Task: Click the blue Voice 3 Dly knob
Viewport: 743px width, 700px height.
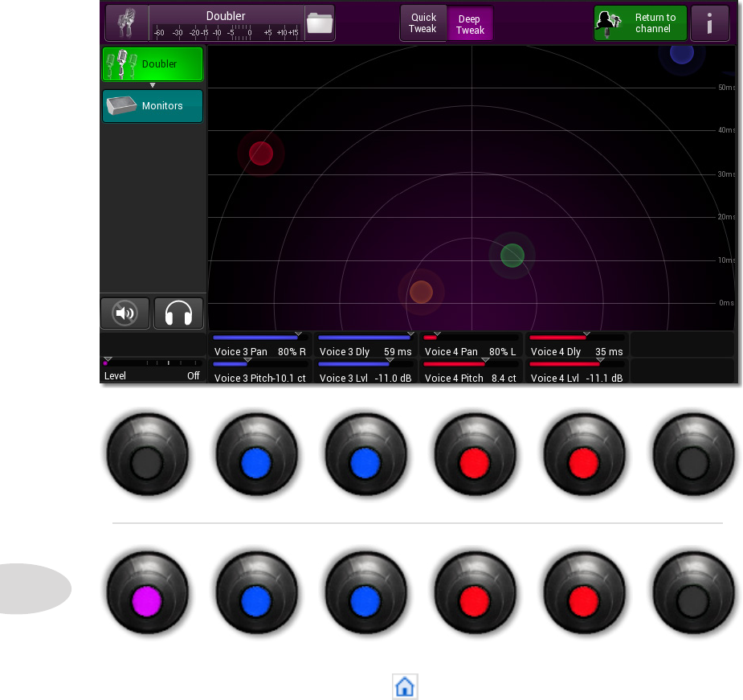Action: tap(365, 455)
